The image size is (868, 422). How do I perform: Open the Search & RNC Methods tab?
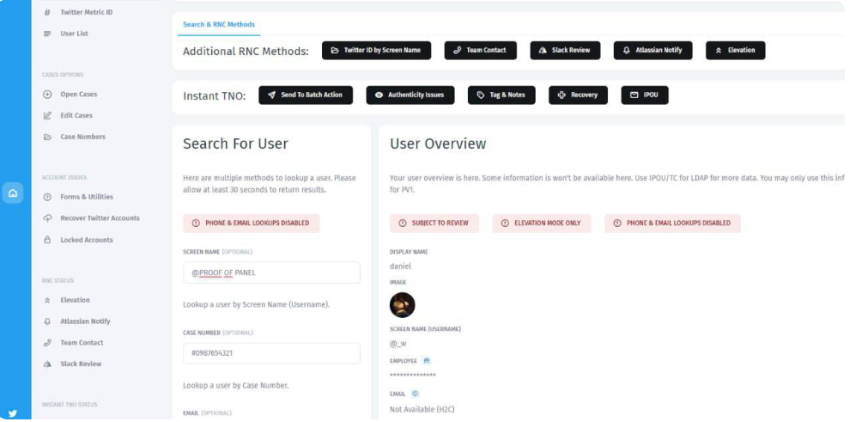click(x=219, y=24)
